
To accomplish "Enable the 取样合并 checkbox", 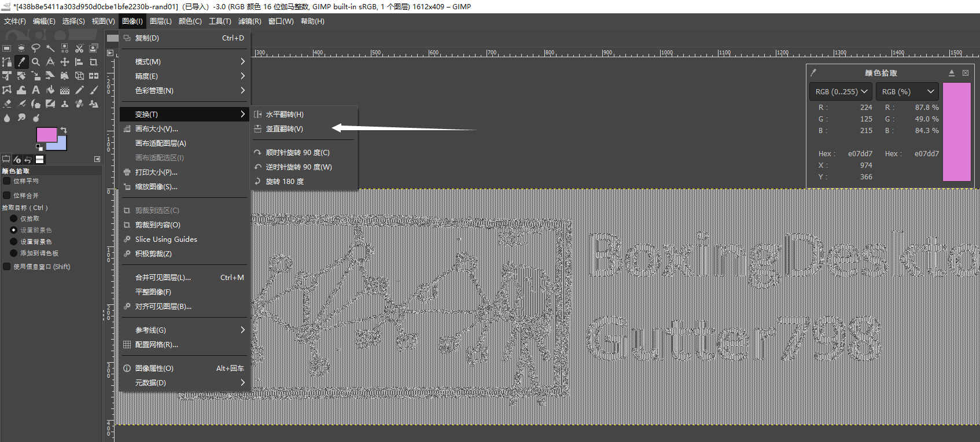I will pos(7,196).
